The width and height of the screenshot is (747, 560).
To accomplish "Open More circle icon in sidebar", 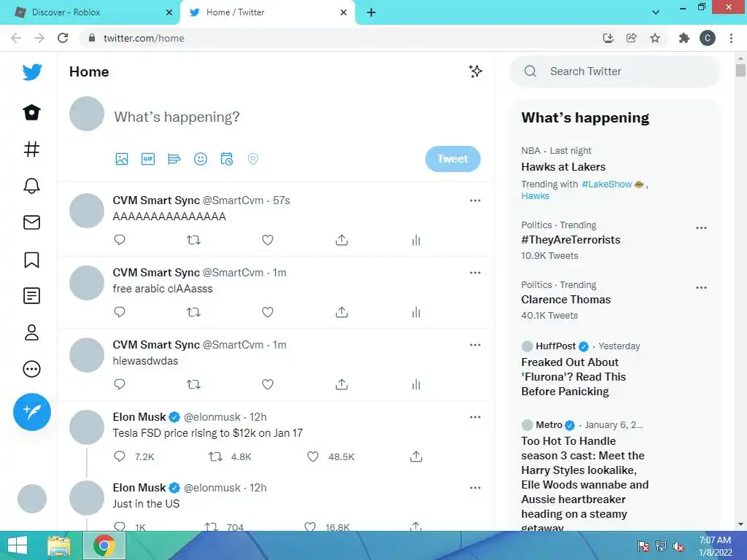I will click(31, 369).
